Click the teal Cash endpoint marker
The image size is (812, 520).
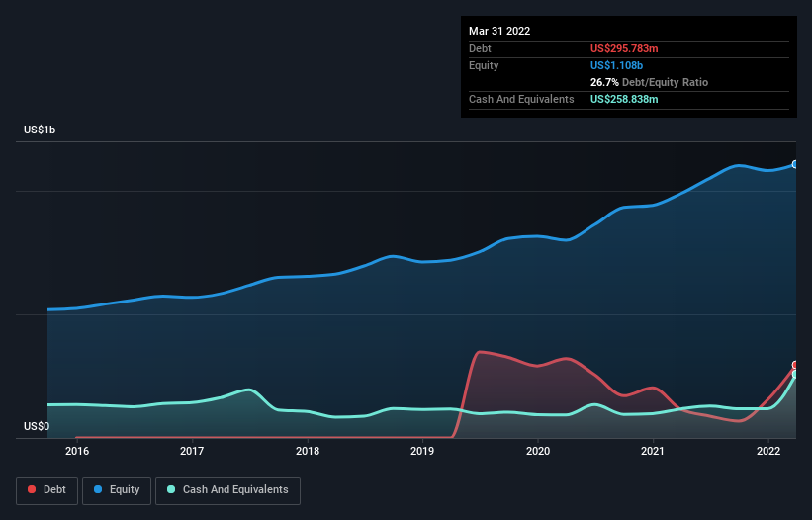pyautogui.click(x=795, y=374)
